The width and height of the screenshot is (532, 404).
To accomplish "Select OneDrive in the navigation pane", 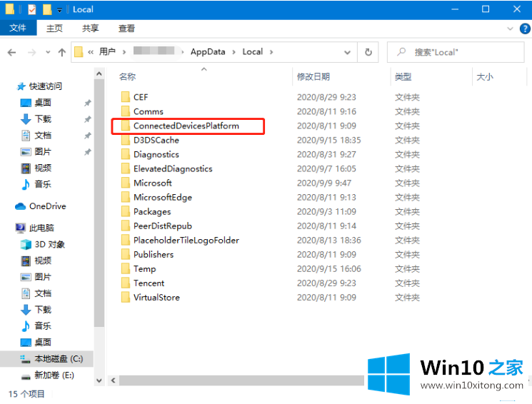I will [47, 206].
